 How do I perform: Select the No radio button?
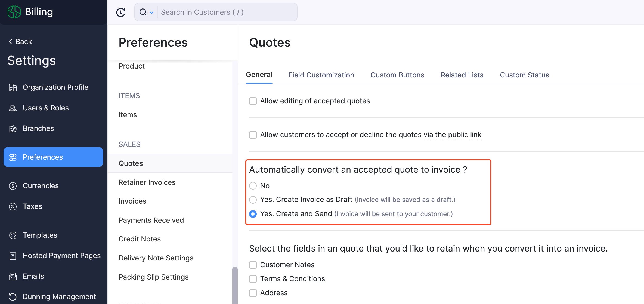pos(253,186)
